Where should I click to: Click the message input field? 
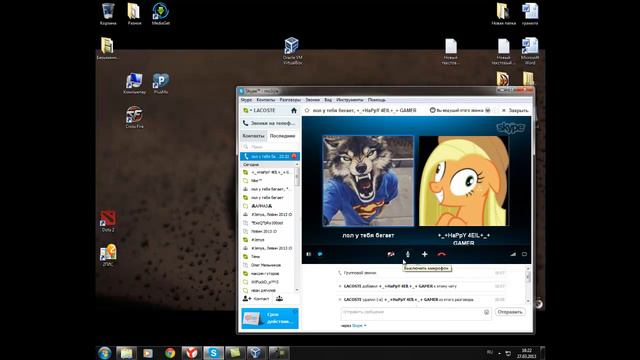(412, 312)
